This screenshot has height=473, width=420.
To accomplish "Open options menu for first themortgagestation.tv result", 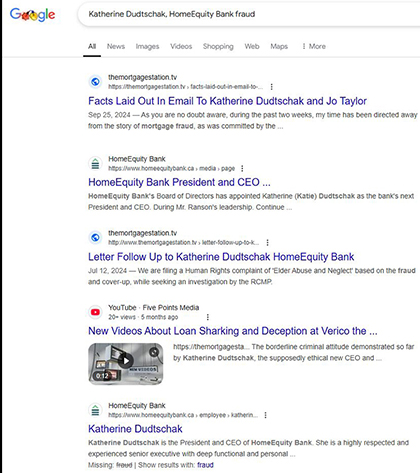I will 272,87.
